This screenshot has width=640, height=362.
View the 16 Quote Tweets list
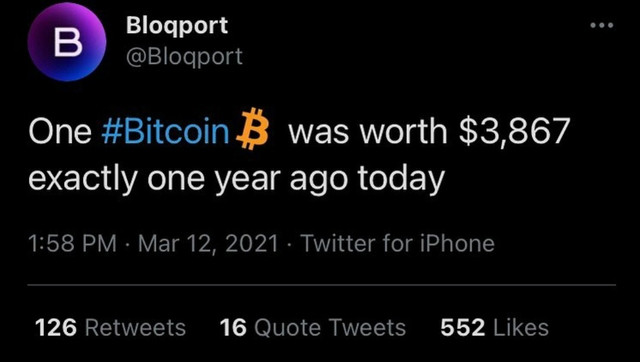[313, 327]
